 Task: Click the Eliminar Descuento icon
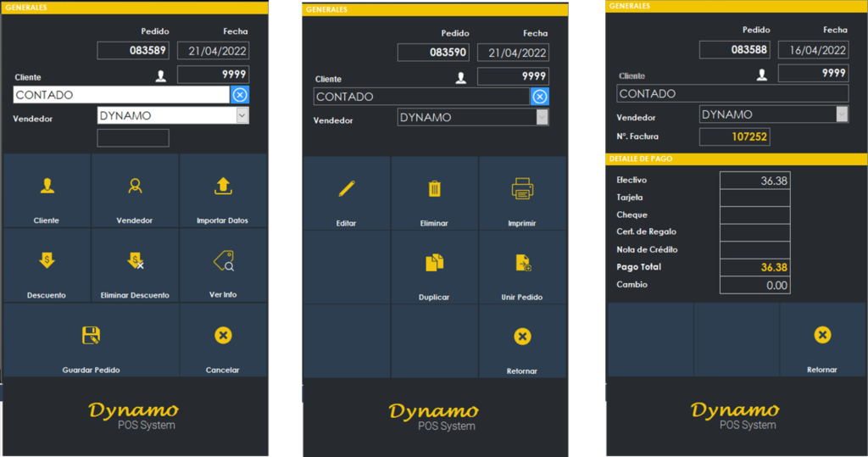click(x=135, y=261)
